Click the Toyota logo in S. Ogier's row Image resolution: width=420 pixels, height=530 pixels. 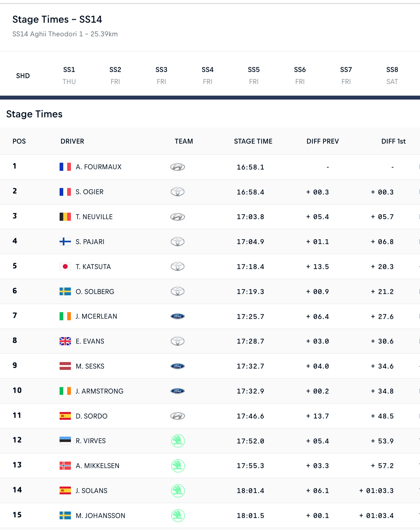(x=177, y=192)
